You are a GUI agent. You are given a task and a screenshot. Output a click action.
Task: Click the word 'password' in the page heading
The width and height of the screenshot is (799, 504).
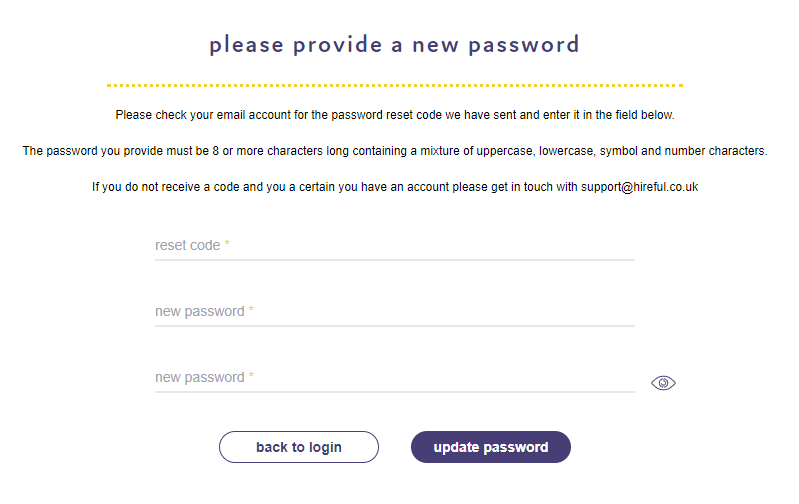(x=524, y=45)
